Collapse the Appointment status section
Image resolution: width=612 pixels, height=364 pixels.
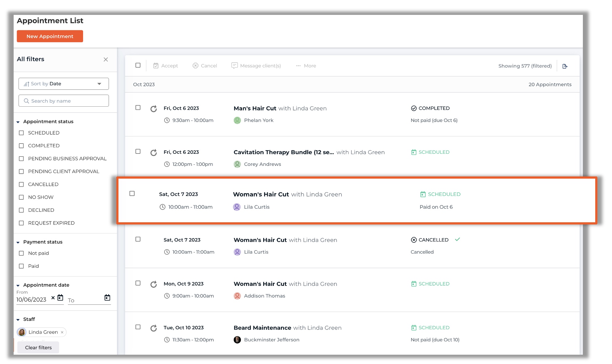18,122
